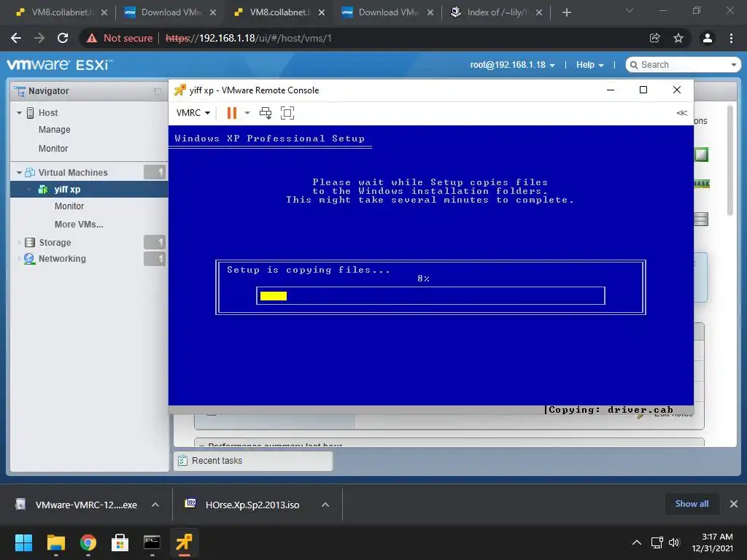Close the downloads bar

734,504
